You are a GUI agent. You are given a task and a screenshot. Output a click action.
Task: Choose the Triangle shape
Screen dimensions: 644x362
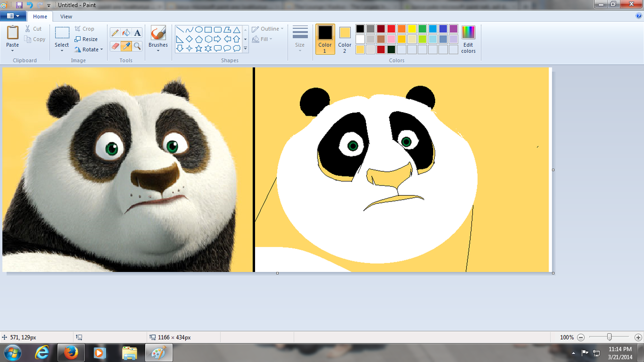[x=236, y=30]
